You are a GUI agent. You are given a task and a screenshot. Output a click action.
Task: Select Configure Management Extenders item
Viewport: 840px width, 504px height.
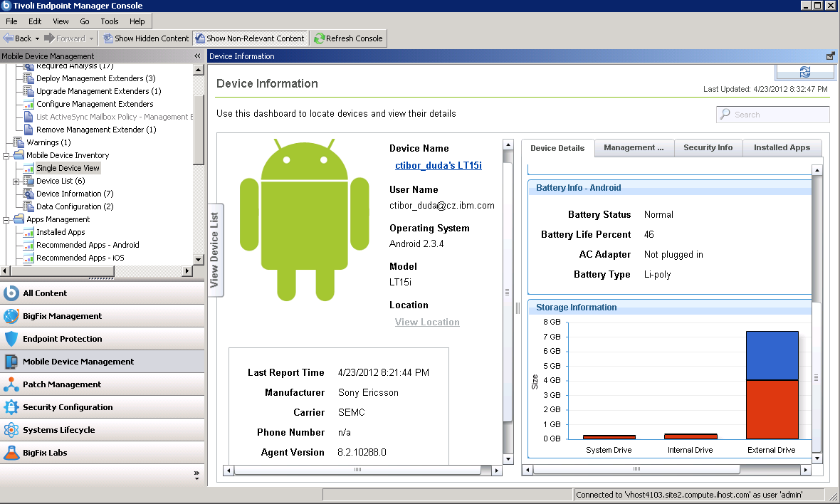[x=95, y=104]
